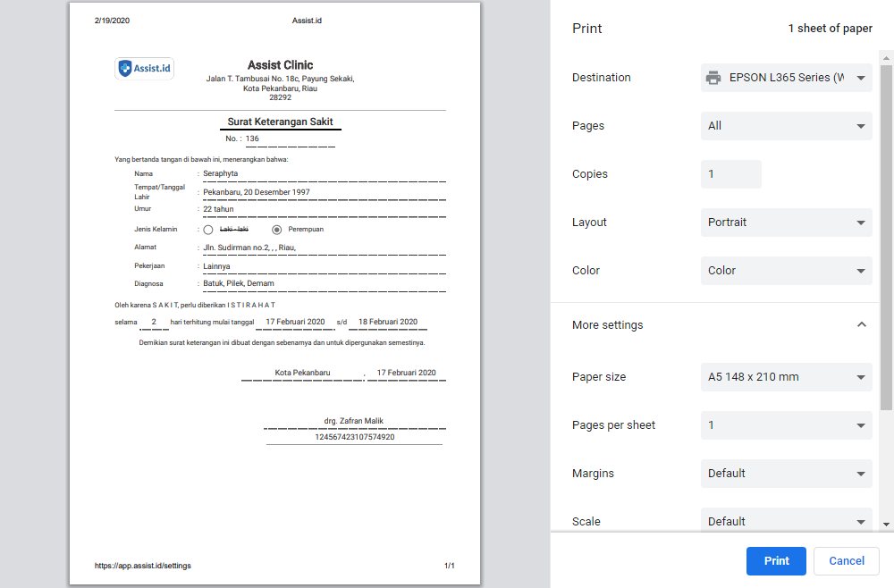The height and width of the screenshot is (588, 894).
Task: Click the address 'Jln. Sudirman no.2'
Action: pyautogui.click(x=236, y=248)
